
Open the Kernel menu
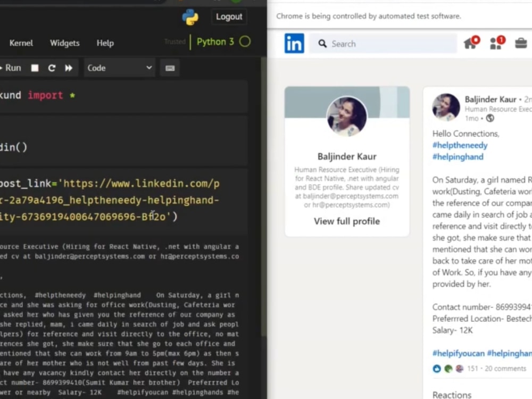(x=21, y=43)
